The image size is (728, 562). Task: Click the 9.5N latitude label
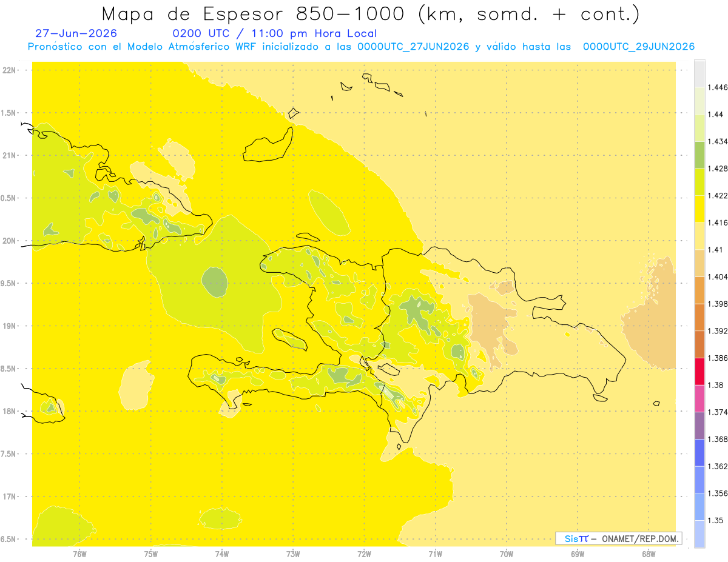(8, 284)
